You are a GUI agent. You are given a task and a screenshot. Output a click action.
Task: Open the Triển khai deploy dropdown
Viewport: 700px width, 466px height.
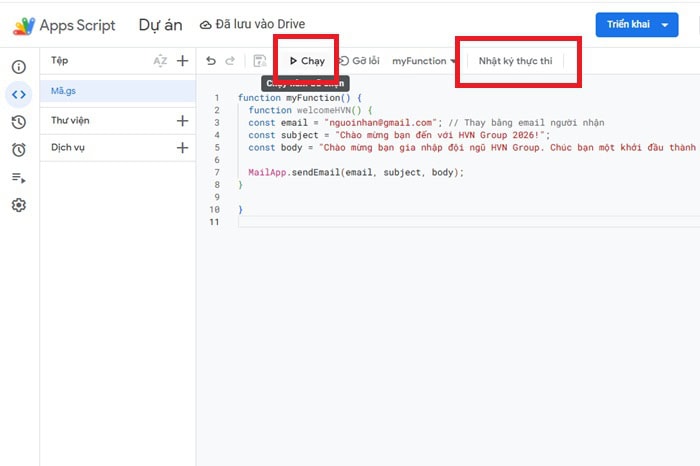coord(637,25)
